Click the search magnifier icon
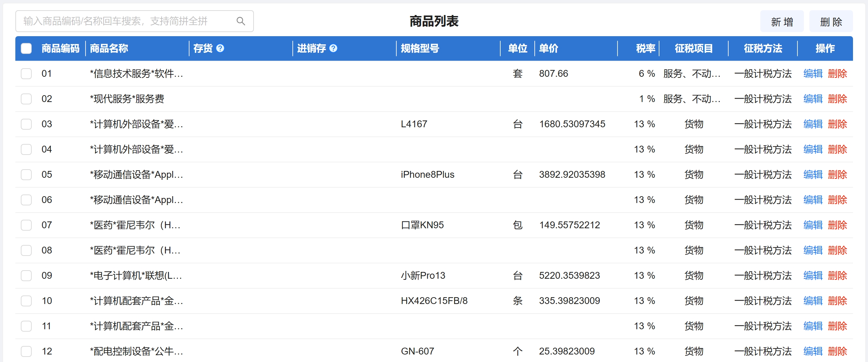The image size is (868, 362). 241,21
